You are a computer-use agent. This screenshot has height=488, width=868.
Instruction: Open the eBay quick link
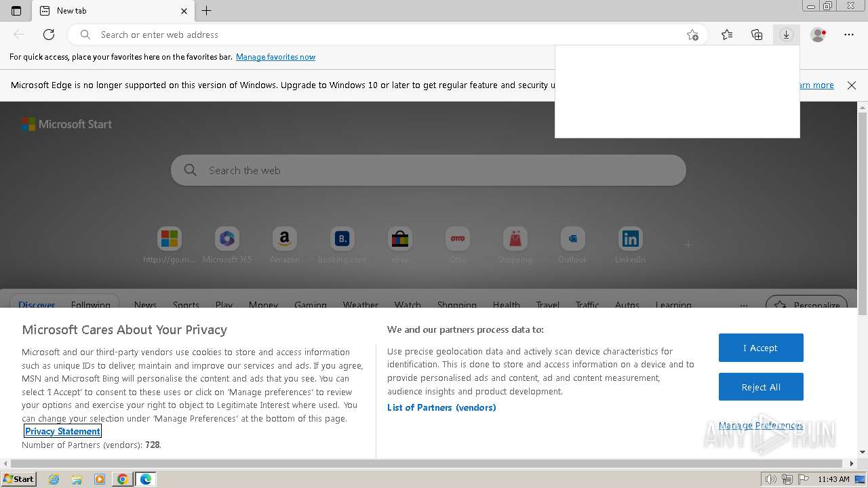point(400,239)
